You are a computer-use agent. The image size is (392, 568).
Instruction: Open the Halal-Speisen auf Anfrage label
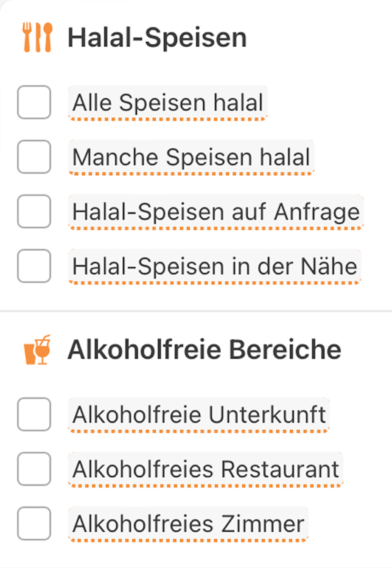click(216, 212)
